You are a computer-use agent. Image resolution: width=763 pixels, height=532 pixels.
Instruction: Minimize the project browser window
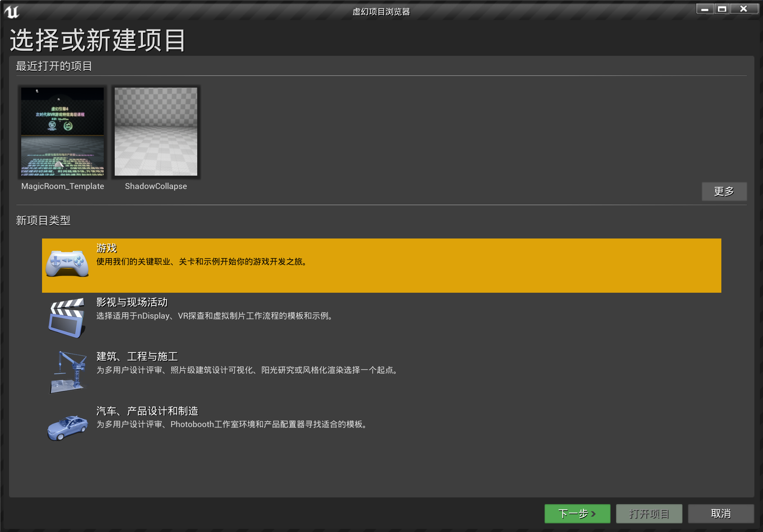pos(705,9)
